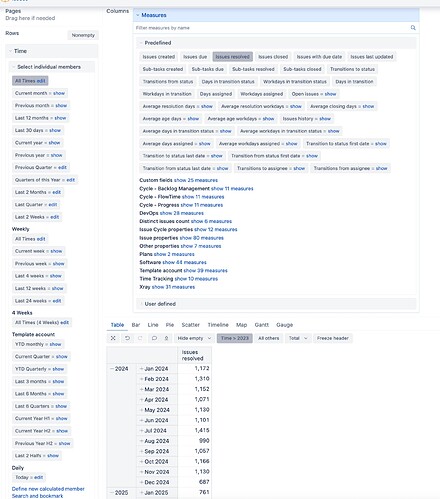440x499 pixels.
Task: Expand the Jan 2024 row
Action: pos(141,369)
